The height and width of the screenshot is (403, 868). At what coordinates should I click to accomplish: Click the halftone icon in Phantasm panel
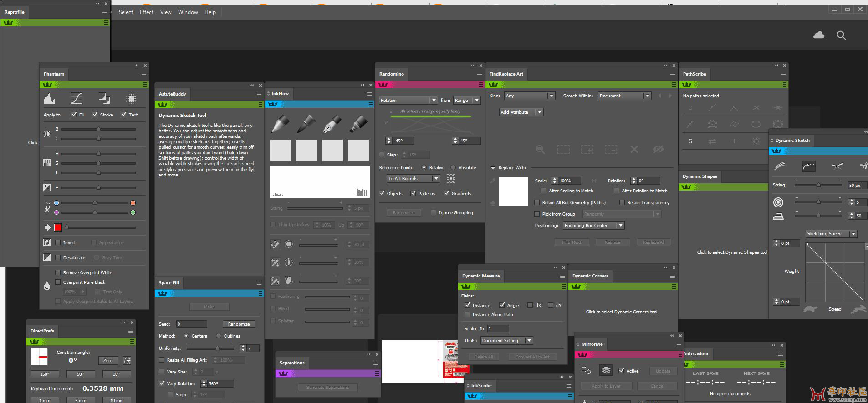click(x=131, y=98)
